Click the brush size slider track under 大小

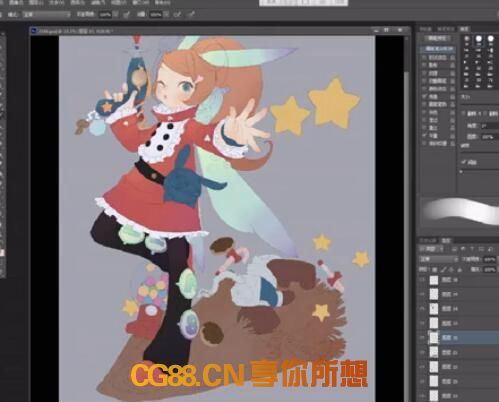[x=480, y=104]
